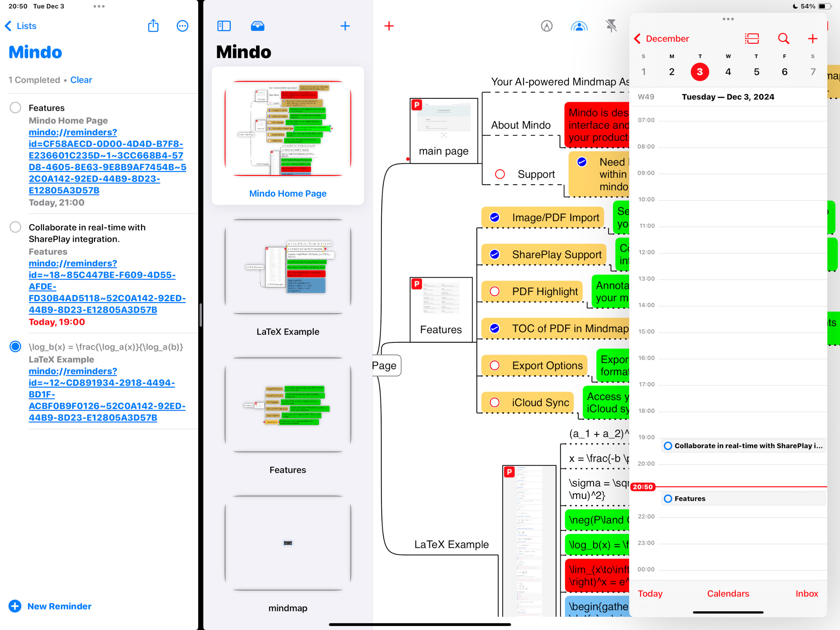Uncheck the completed log_b(x) reminder
The width and height of the screenshot is (840, 630).
15,346
